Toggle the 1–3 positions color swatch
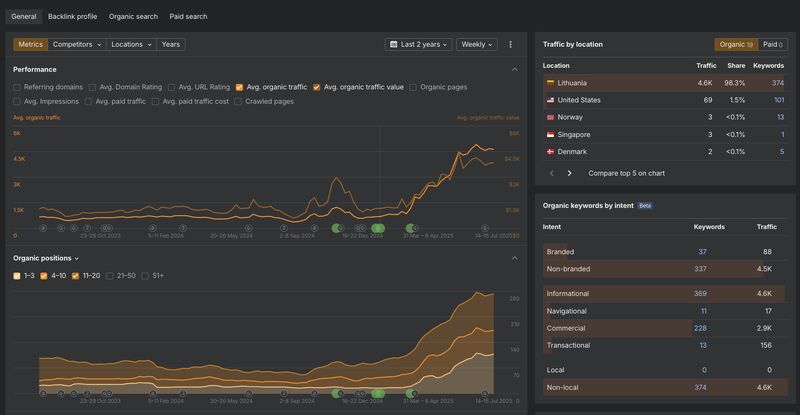This screenshot has height=415, width=800. coord(17,275)
